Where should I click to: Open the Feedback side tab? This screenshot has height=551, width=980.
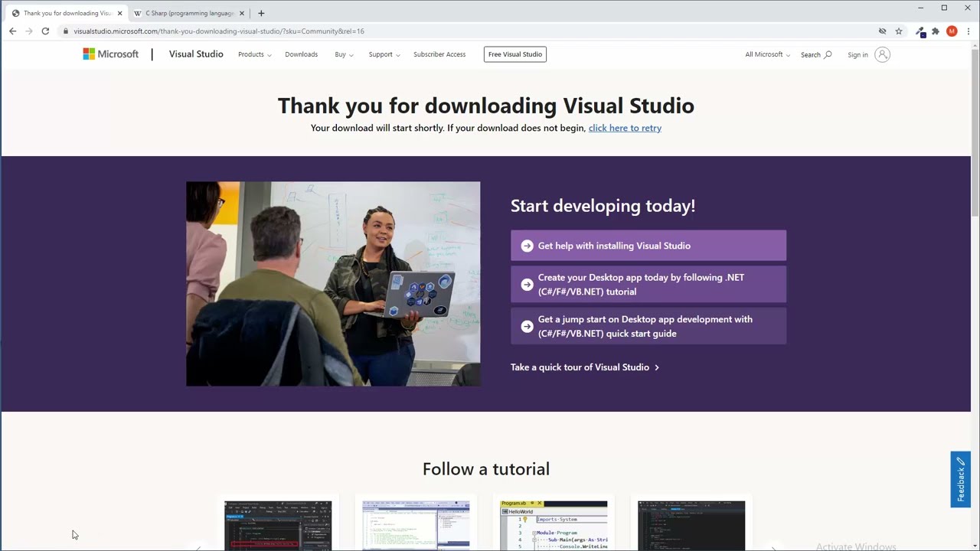coord(960,479)
